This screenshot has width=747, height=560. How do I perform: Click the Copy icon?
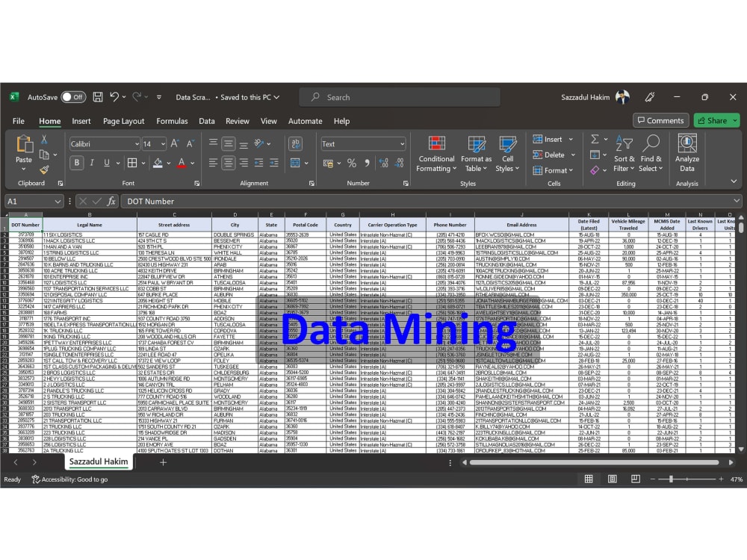(44, 155)
